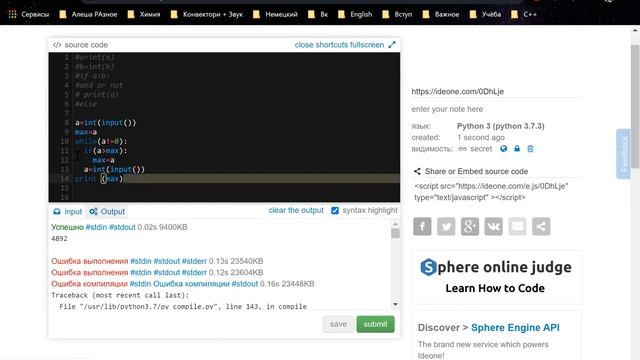
Task: Share via Twitter icon
Action: click(x=446, y=227)
